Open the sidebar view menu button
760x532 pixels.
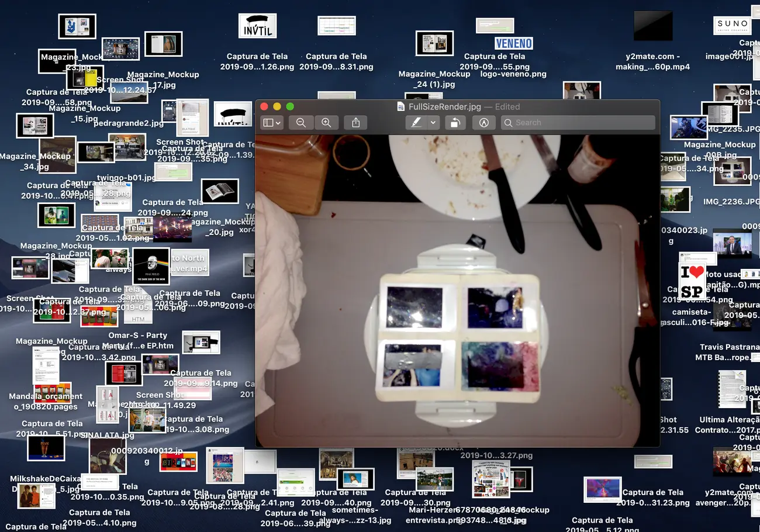(272, 123)
